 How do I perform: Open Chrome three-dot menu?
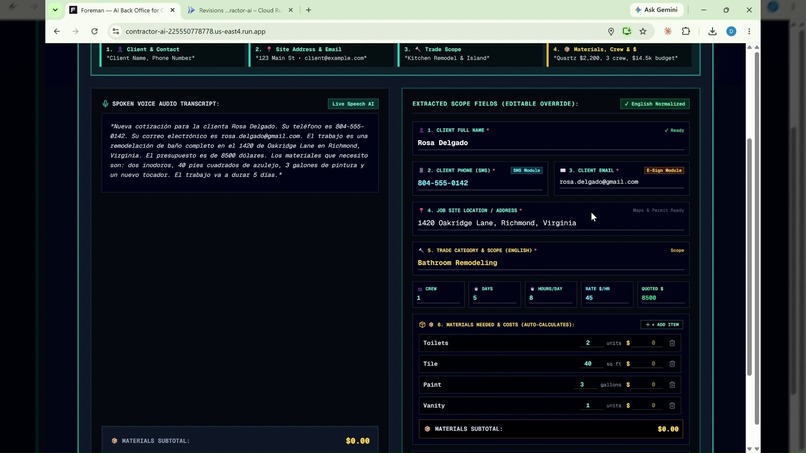(749, 31)
